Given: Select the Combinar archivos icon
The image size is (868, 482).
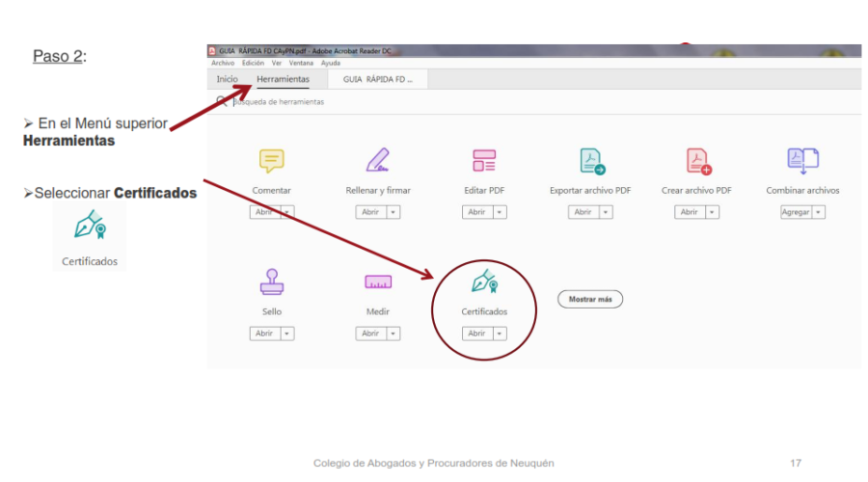Looking at the screenshot, I should pos(803,161).
